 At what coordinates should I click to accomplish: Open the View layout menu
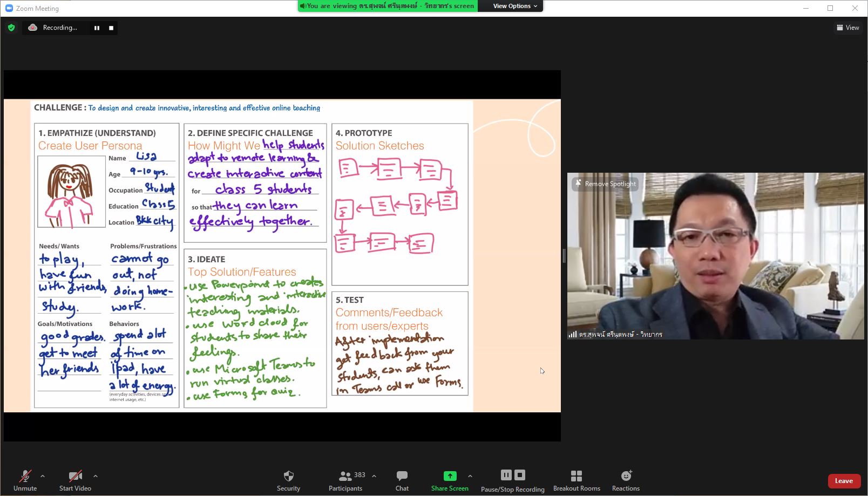click(848, 28)
